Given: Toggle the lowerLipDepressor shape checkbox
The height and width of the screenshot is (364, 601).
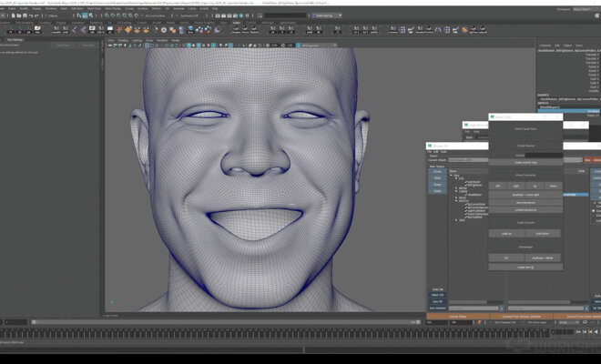Looking at the screenshot, I should (x=465, y=214).
